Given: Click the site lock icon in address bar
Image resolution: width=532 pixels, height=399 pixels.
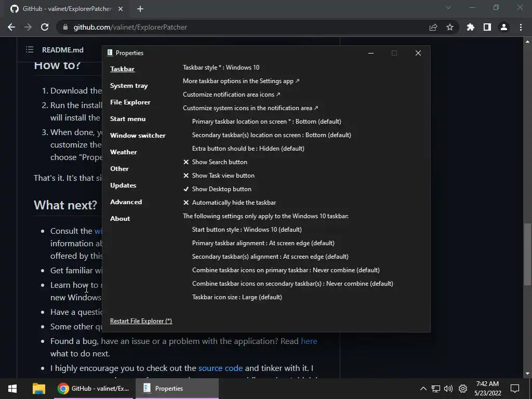Looking at the screenshot, I should coord(65,27).
